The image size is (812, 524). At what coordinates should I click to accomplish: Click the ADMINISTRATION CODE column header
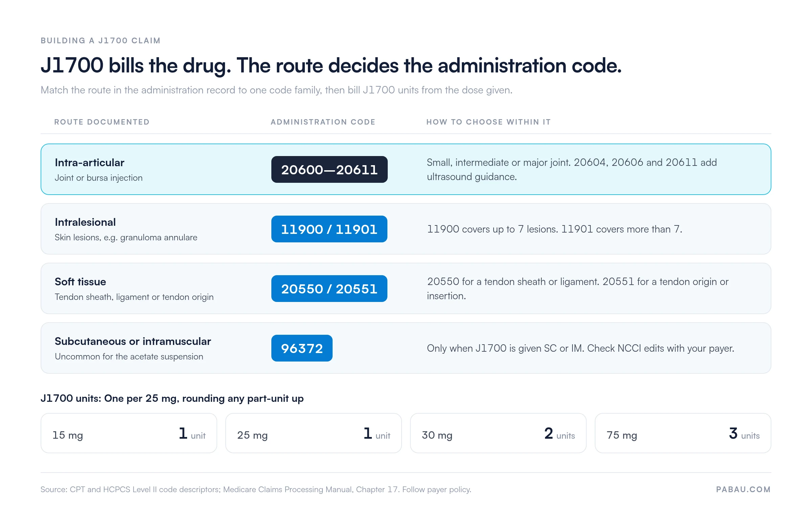pyautogui.click(x=323, y=122)
